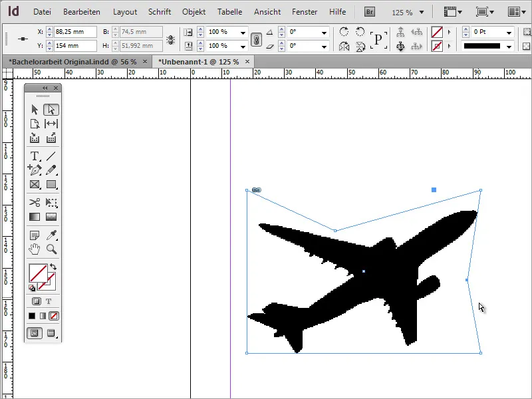
Task: Click the fill swatch in control bar
Action: point(437,32)
